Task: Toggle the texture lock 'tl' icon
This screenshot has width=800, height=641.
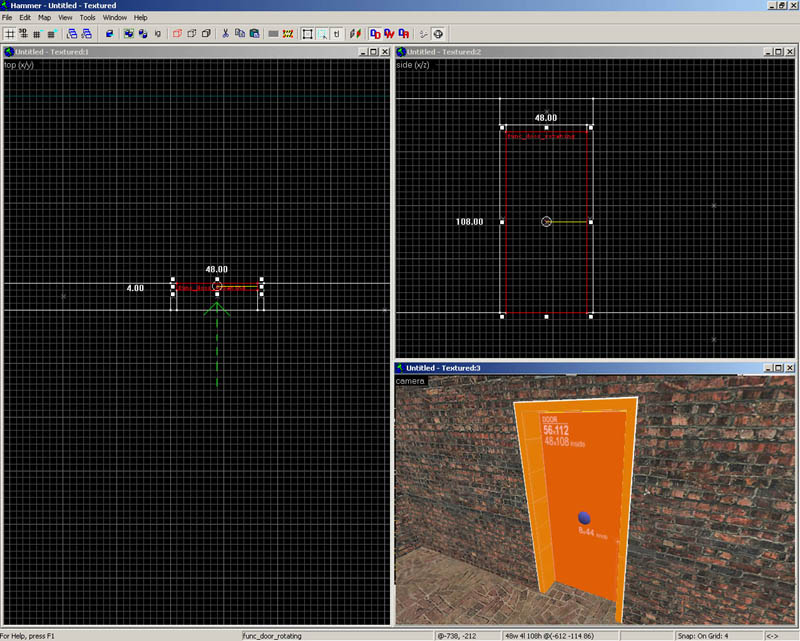Action: tap(336, 34)
